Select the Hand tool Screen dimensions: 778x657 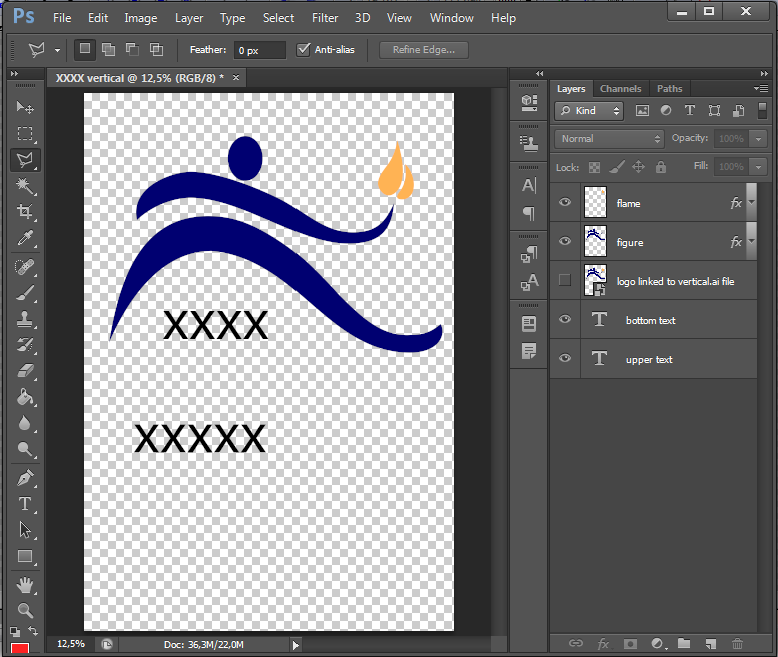[x=25, y=584]
